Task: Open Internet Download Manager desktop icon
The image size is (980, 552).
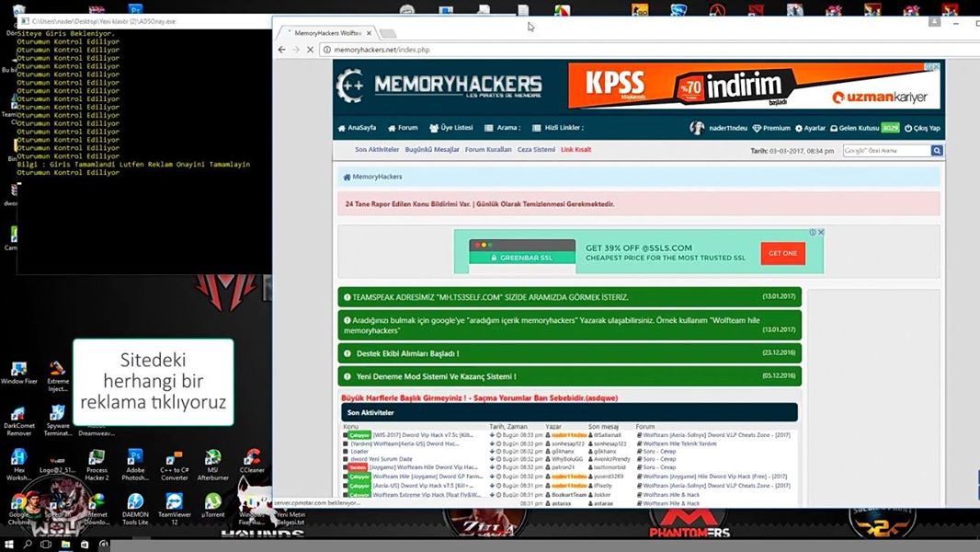Action: point(97,510)
